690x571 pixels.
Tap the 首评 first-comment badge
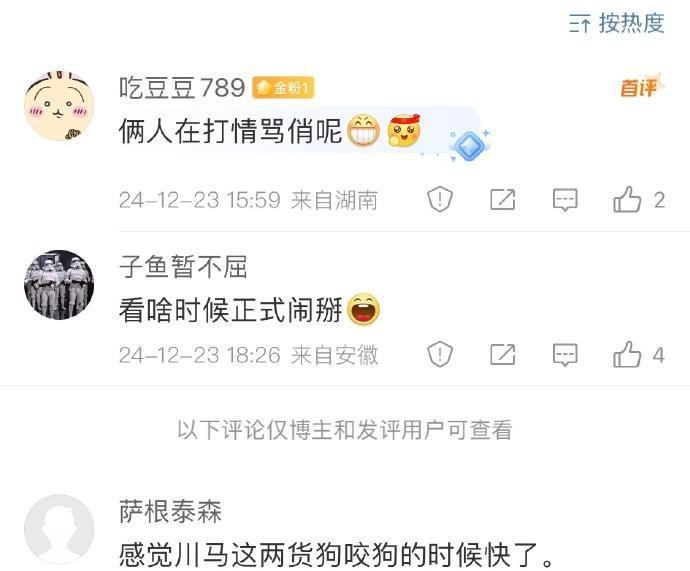coord(642,86)
